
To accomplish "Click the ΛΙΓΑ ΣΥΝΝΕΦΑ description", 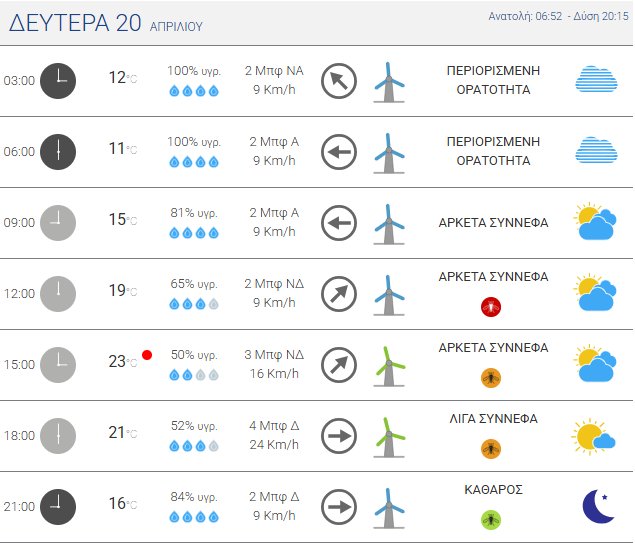I will (x=493, y=419).
